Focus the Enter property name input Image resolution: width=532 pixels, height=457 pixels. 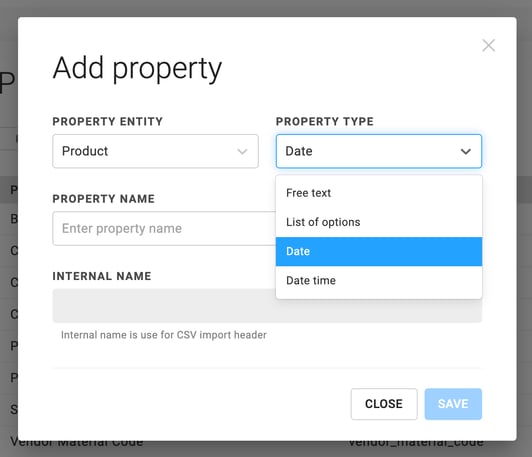(164, 228)
